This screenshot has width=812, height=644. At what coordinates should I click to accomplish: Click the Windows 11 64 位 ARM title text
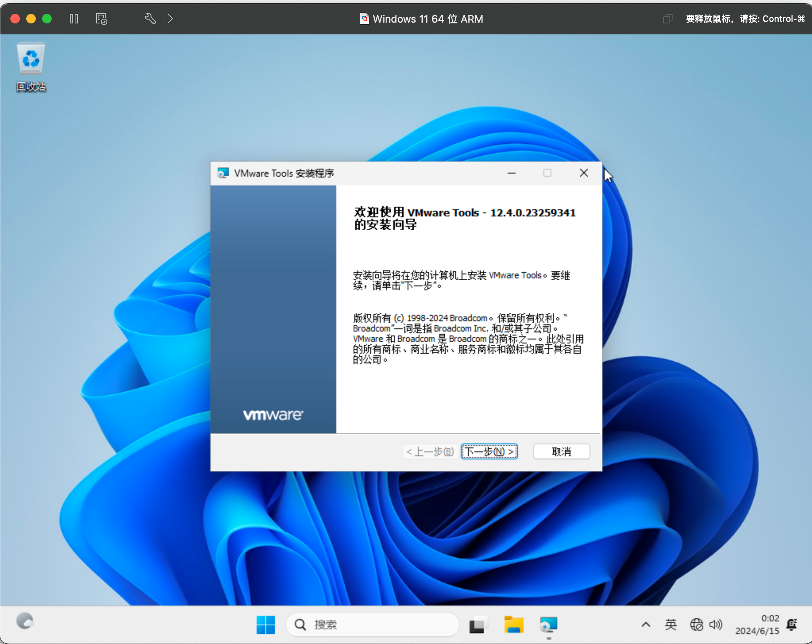(x=428, y=19)
